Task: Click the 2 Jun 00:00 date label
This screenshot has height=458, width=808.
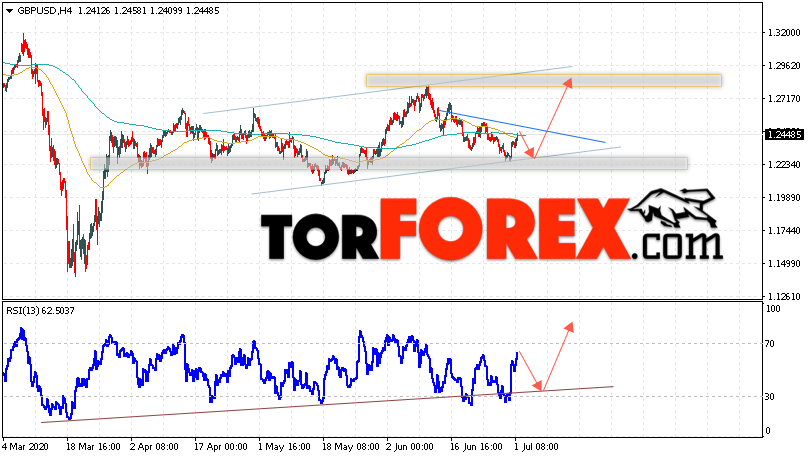Action: [x=410, y=447]
